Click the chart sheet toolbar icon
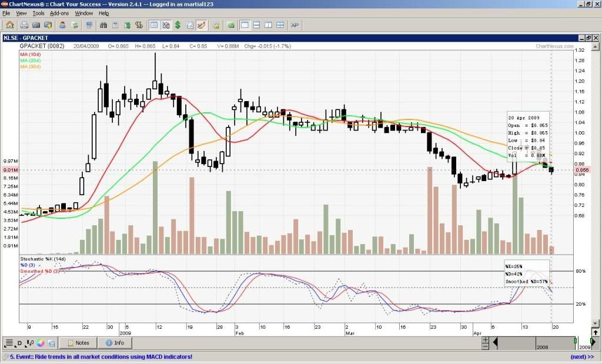The height and width of the screenshot is (364, 602). click(190, 25)
